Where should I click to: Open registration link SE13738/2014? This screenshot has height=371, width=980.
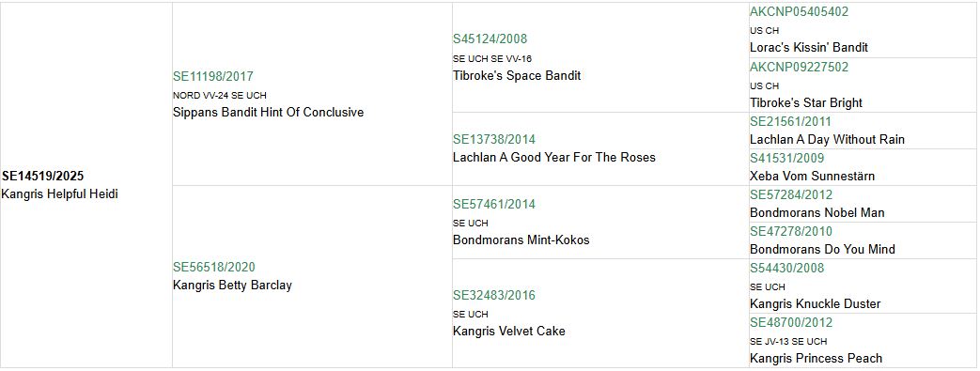click(x=494, y=139)
